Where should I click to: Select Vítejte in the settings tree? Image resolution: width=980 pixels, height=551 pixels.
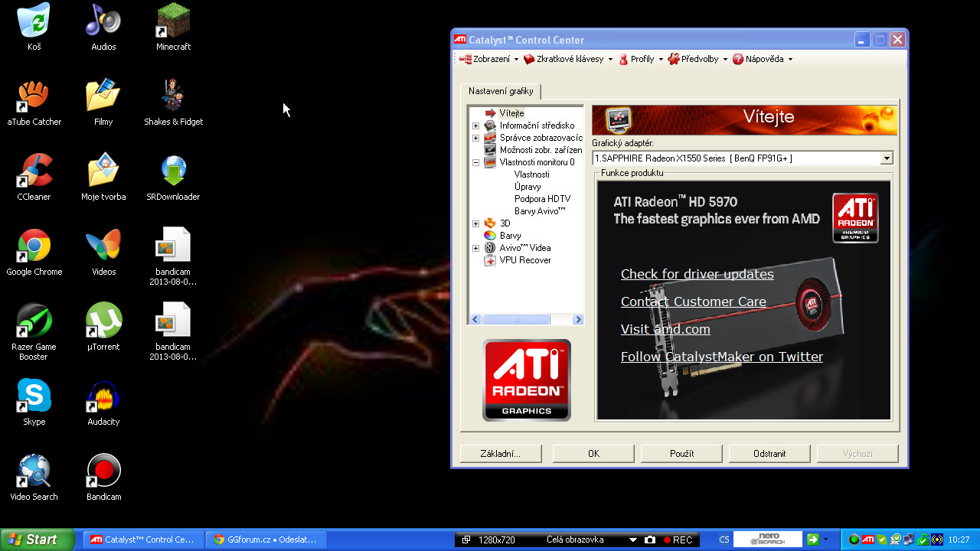coord(511,113)
